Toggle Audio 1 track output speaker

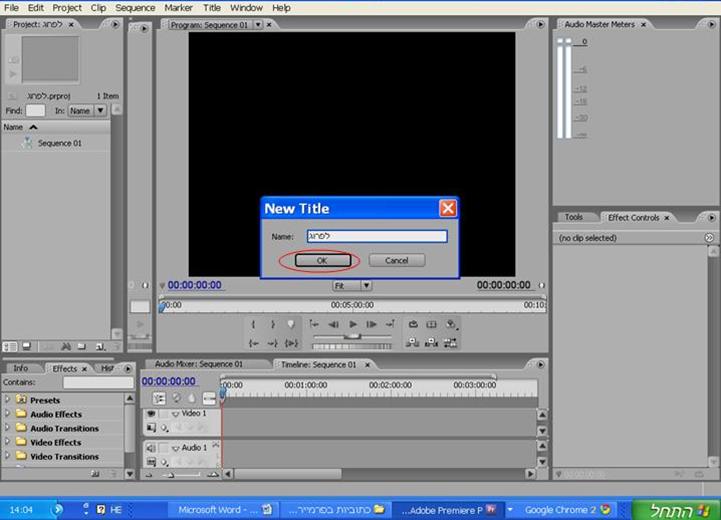tap(150, 448)
